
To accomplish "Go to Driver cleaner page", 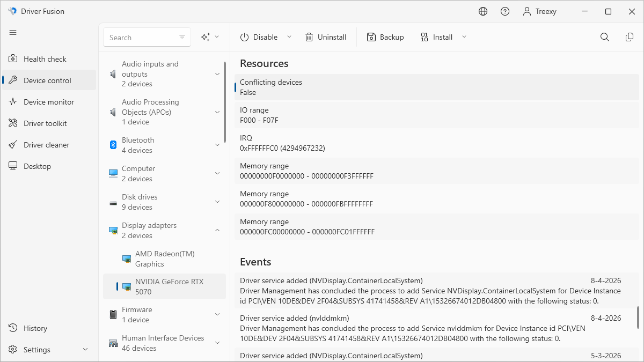I will click(x=46, y=145).
